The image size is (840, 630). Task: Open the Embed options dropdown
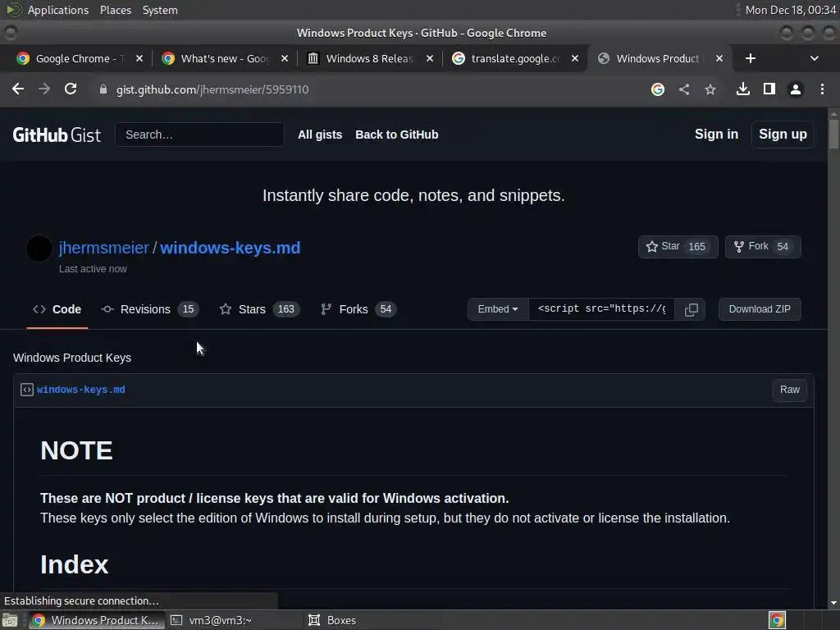click(498, 309)
